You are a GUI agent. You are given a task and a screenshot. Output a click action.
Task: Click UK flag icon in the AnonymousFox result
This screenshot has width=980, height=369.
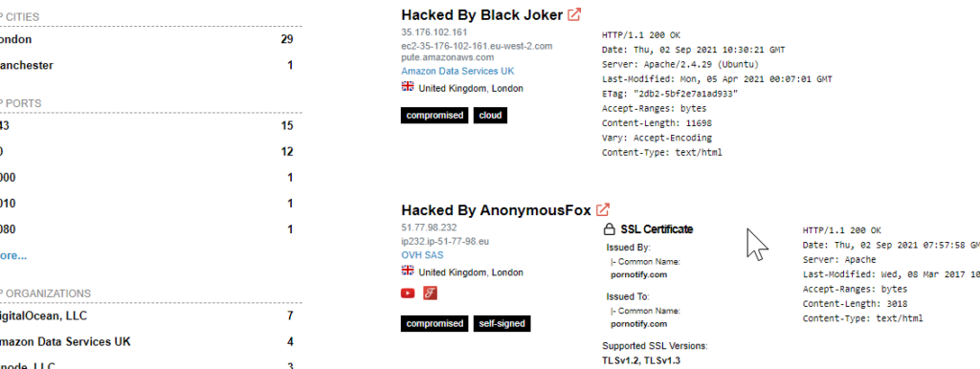(408, 271)
